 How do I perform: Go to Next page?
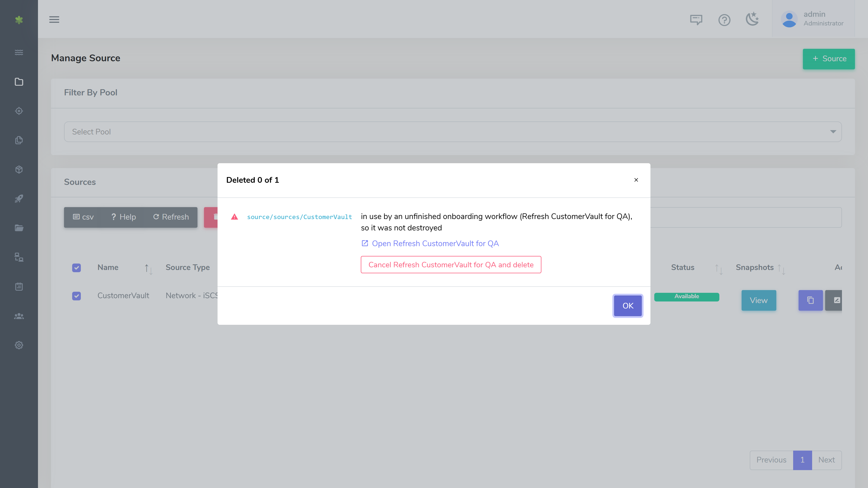(826, 460)
